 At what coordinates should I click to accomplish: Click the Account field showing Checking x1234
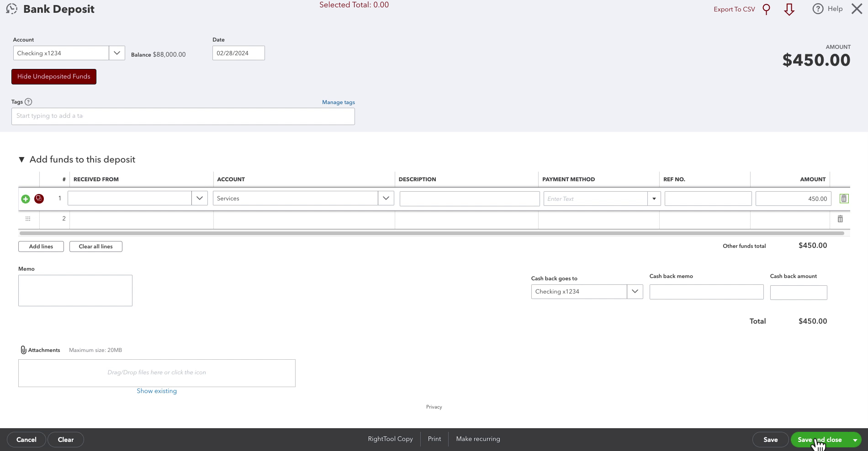point(61,53)
